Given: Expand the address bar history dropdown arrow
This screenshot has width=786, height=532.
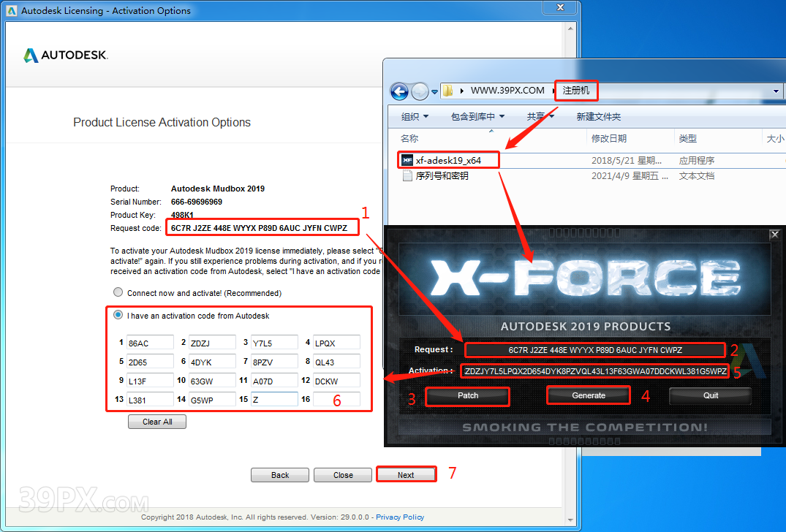Looking at the screenshot, I should [x=776, y=91].
